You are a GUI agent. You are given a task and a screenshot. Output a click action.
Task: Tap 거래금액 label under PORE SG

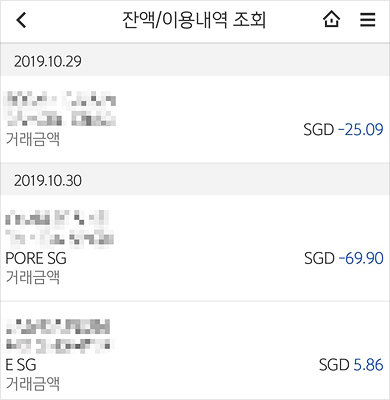[x=33, y=277]
